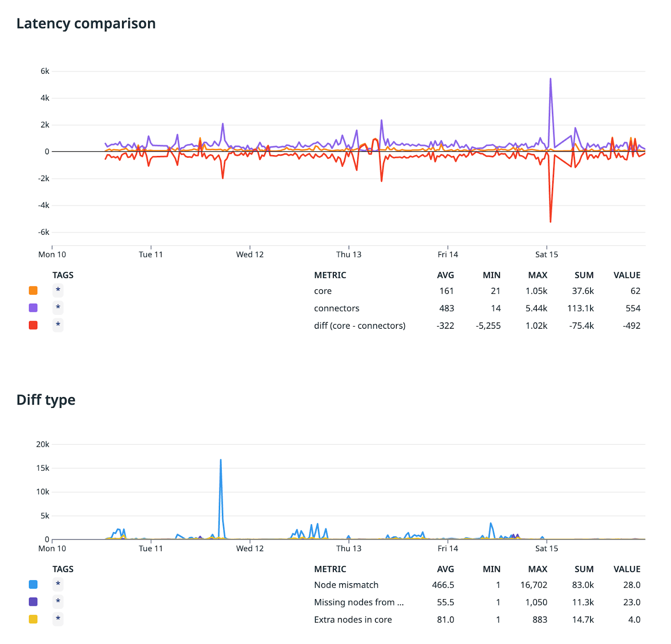
Task: Click the red swatch for diff metric
Action: [x=33, y=325]
